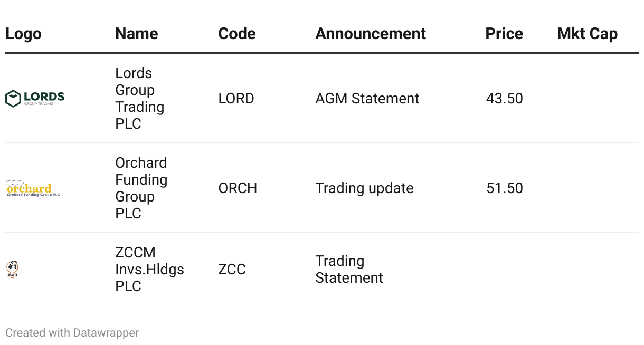Click the Lords Group Trading logo
This screenshot has height=345, width=644.
tap(35, 99)
